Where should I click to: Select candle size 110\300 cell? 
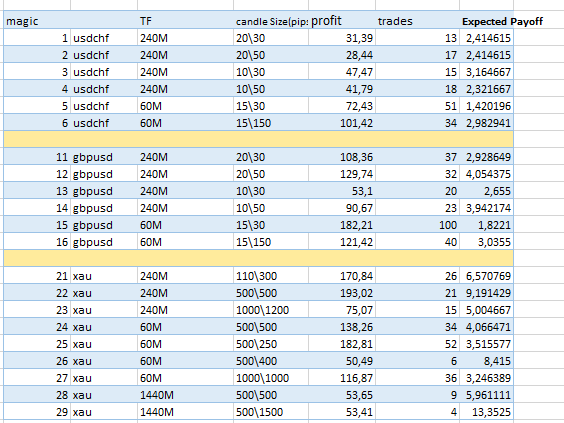[271, 276]
